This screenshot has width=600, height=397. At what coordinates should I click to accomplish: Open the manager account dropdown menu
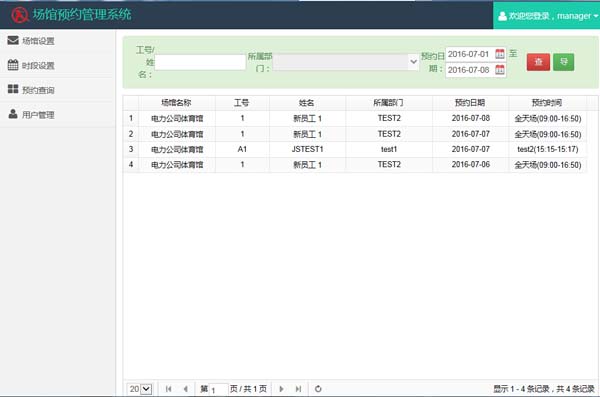click(x=547, y=16)
